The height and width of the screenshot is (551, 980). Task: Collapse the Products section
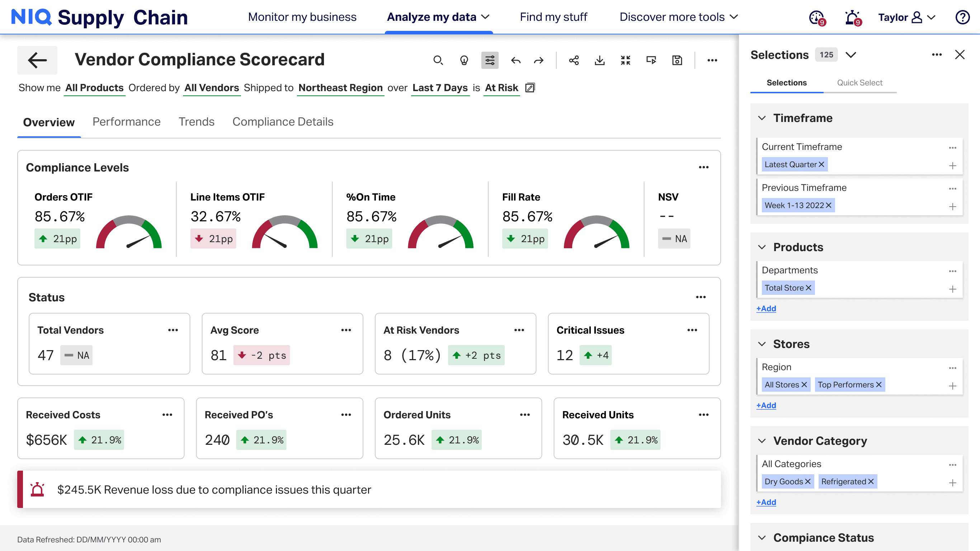click(762, 248)
